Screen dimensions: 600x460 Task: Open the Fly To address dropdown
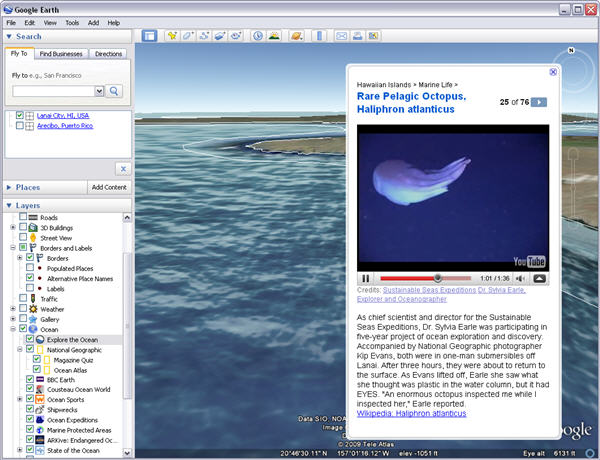99,91
